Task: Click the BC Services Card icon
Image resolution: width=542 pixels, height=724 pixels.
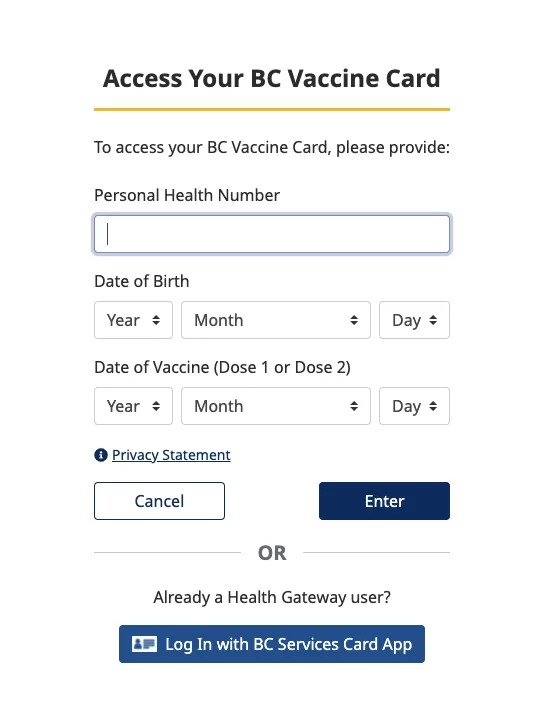Action: 144,644
